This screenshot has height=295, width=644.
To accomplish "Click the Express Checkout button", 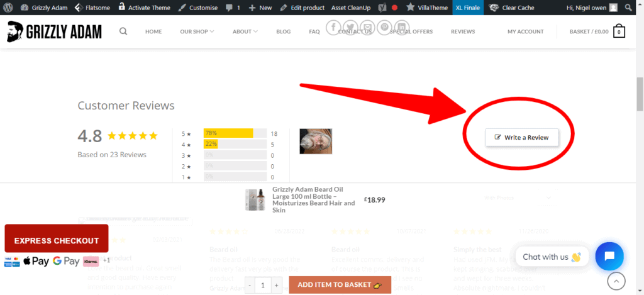I will pyautogui.click(x=57, y=240).
